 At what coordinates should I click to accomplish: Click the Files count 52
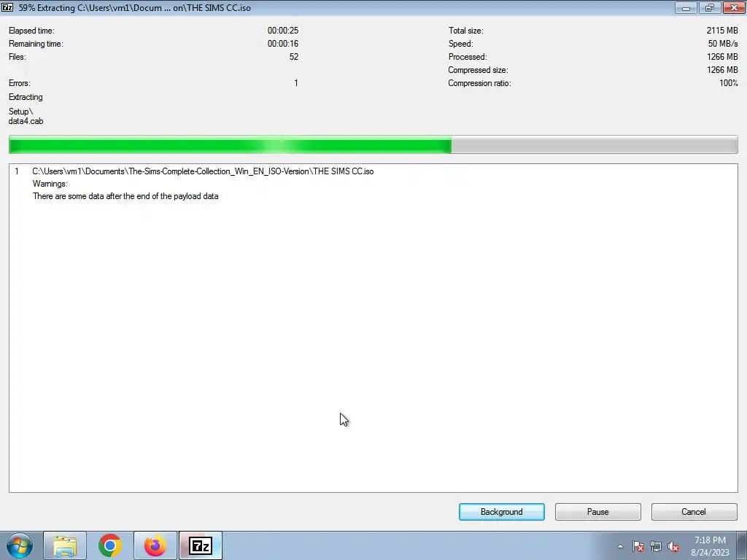[x=294, y=57]
